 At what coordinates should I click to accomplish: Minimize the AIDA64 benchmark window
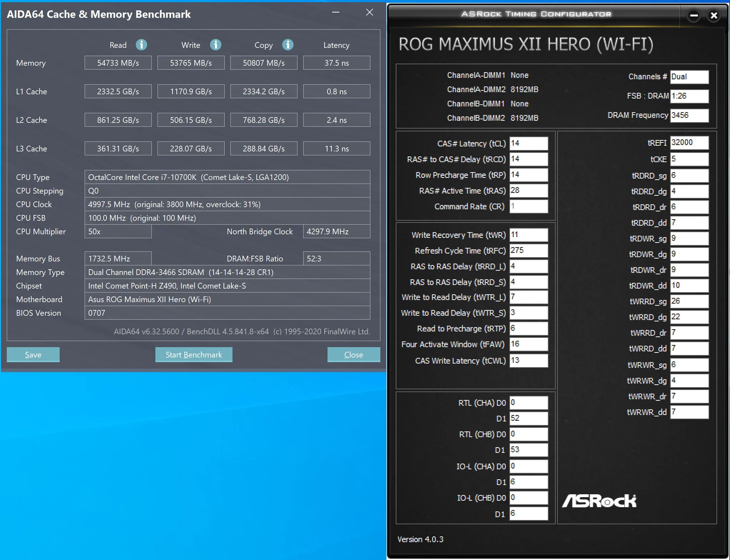[x=336, y=12]
